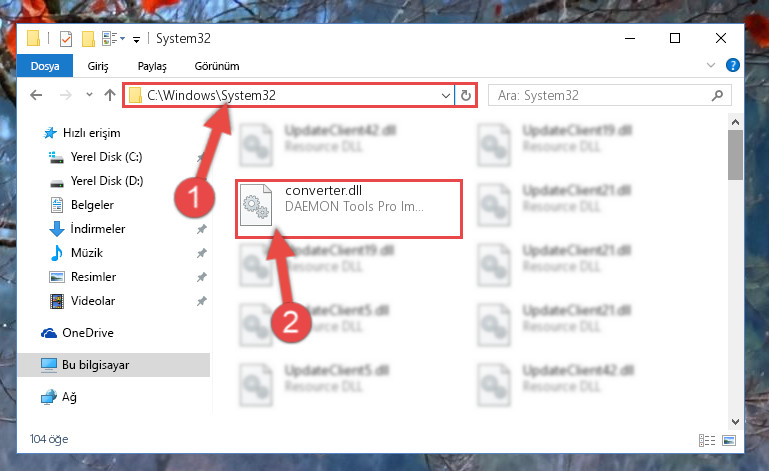Screen dimensions: 769x471
Task: Switch to large icons view in status bar
Action: (729, 441)
